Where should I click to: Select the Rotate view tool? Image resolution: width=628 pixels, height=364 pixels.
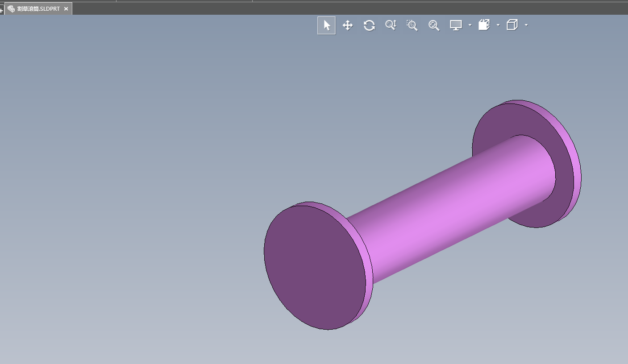pyautogui.click(x=369, y=25)
